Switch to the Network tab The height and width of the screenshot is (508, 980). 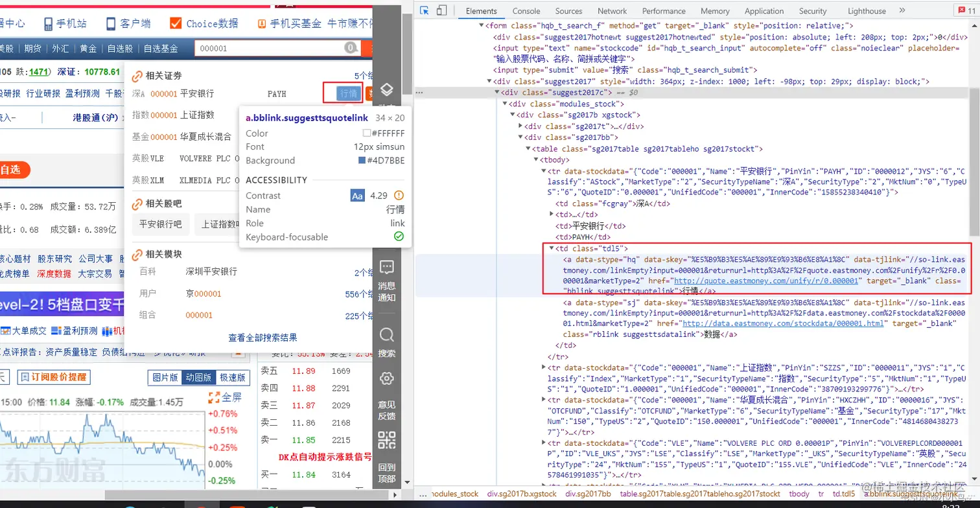pos(612,11)
